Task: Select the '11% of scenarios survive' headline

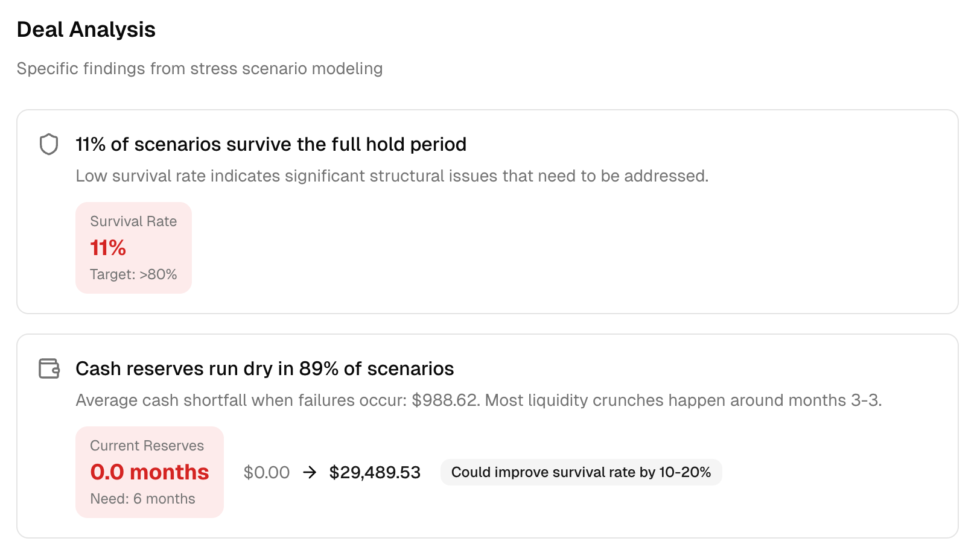Action: pyautogui.click(x=270, y=145)
